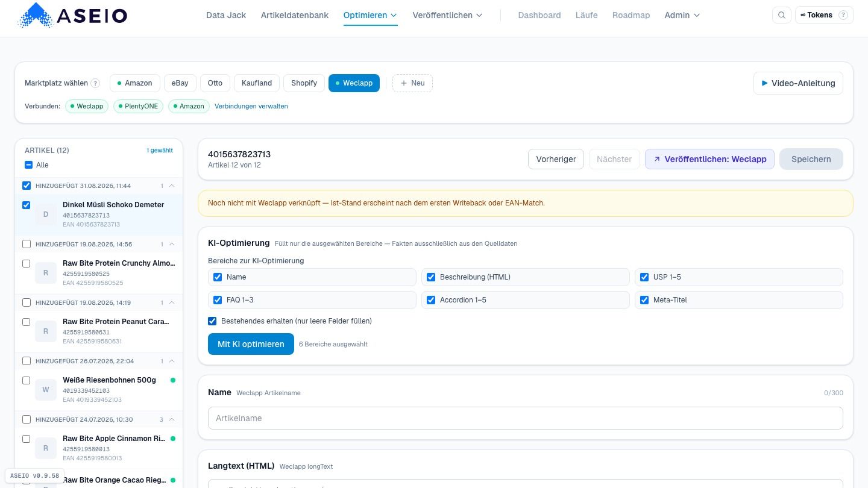Toggle Bestehendes erhalten checkbox
868x488 pixels.
coord(212,321)
